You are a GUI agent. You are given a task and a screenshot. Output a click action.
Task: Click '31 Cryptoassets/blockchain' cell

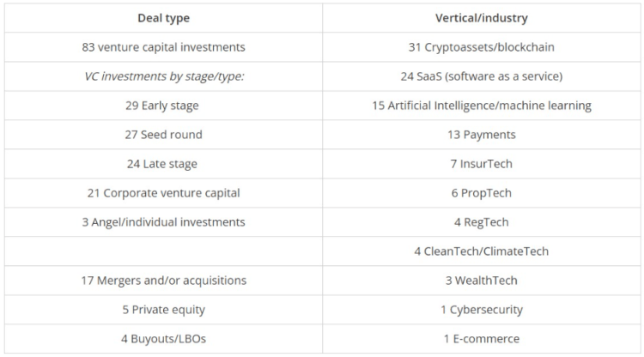coord(481,47)
